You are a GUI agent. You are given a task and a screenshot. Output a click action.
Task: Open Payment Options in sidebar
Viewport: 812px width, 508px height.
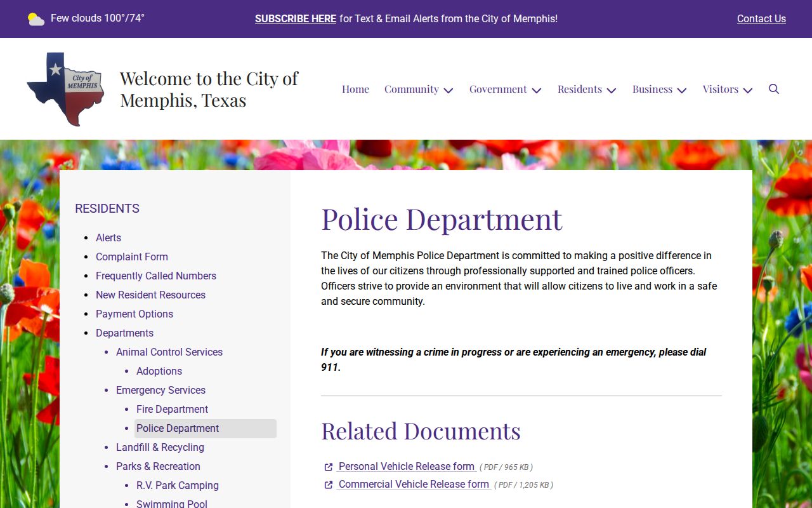(x=134, y=314)
